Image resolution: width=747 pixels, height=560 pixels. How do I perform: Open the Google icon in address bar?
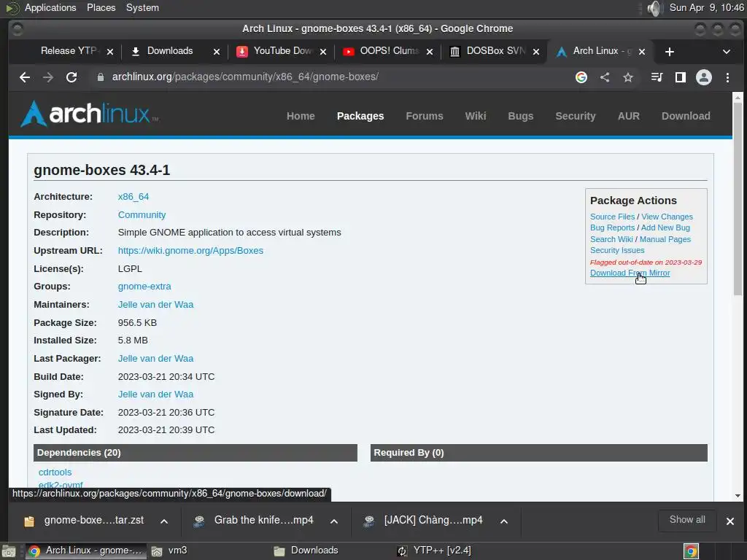click(x=581, y=77)
